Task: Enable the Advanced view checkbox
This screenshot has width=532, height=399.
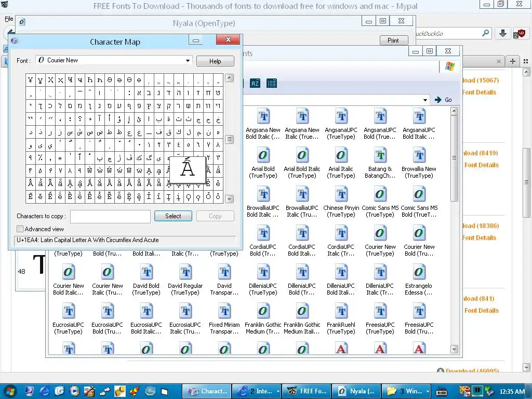Action: coord(20,229)
